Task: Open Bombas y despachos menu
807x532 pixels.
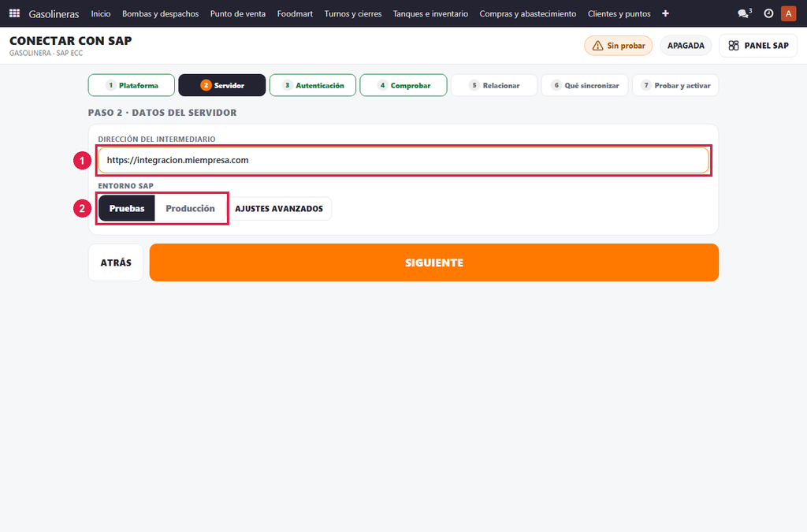Action: [x=160, y=13]
